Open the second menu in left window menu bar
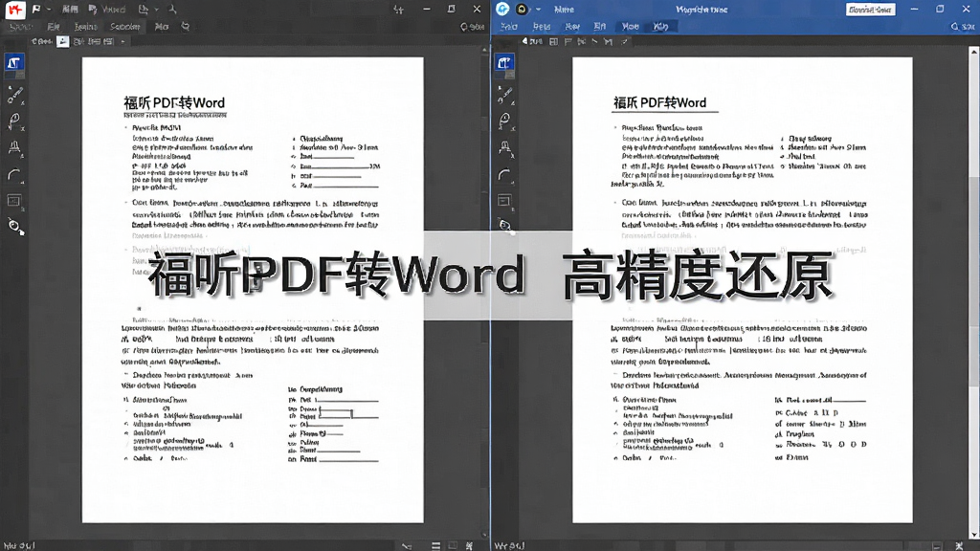Image resolution: width=980 pixels, height=551 pixels. point(54,27)
